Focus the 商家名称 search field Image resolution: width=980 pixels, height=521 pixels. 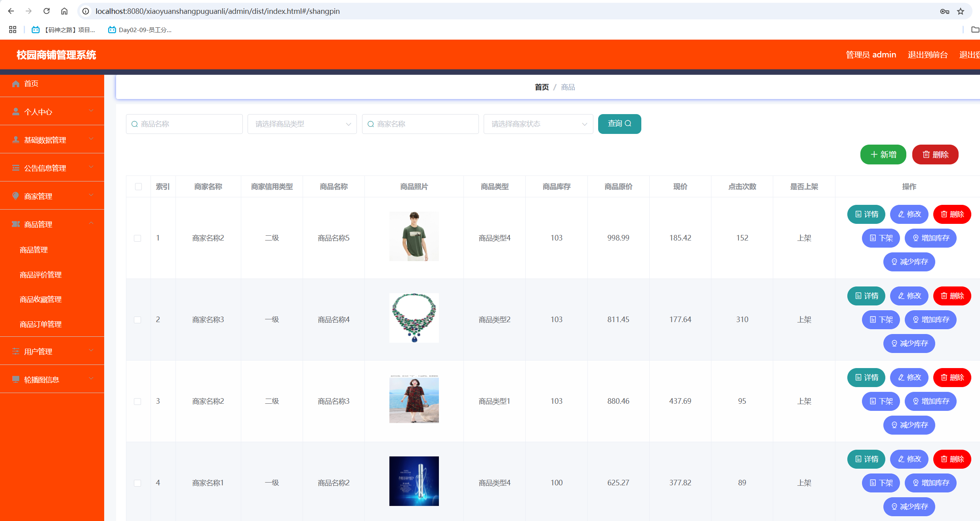click(420, 124)
